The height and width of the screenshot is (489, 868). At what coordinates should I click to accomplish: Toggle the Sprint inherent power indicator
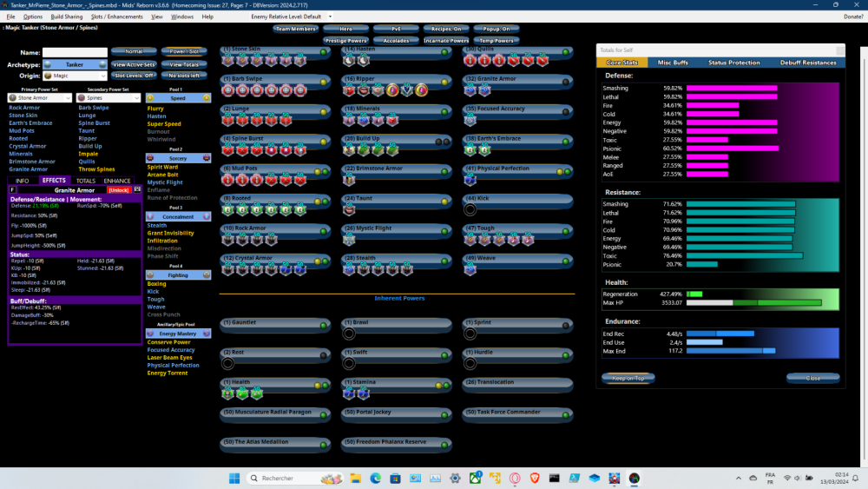(566, 324)
